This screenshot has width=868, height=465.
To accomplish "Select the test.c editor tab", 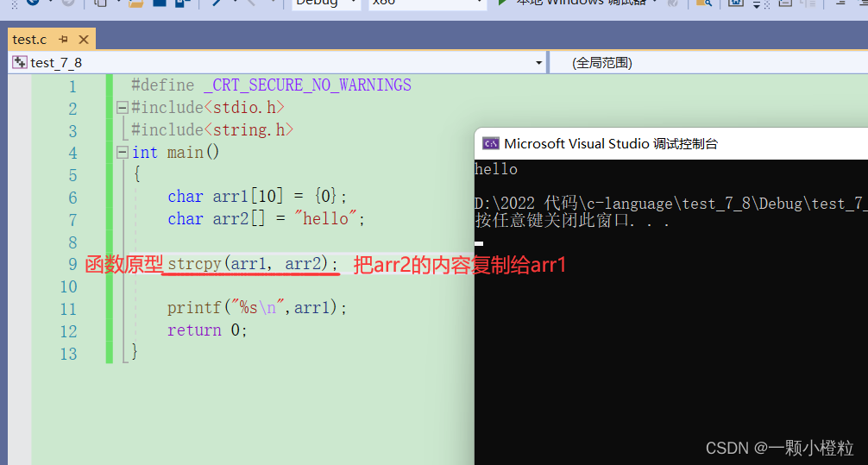I will pos(30,40).
